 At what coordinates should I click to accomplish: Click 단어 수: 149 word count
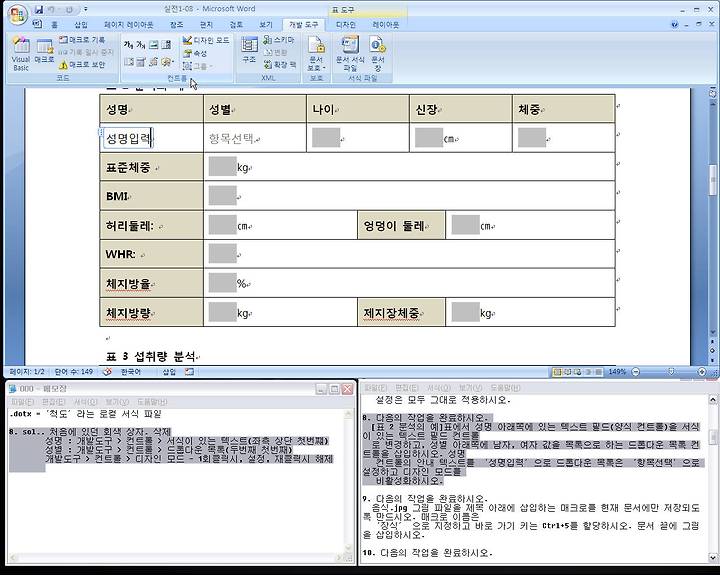73,372
